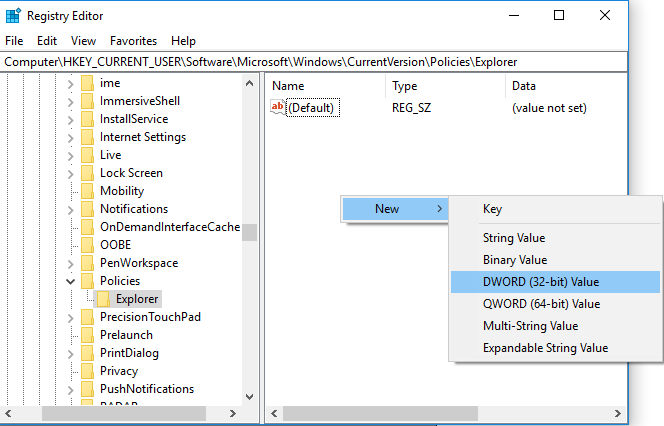Viewport: 664px width, 426px height.
Task: Click the Internet Settings folder icon
Action: click(87, 137)
